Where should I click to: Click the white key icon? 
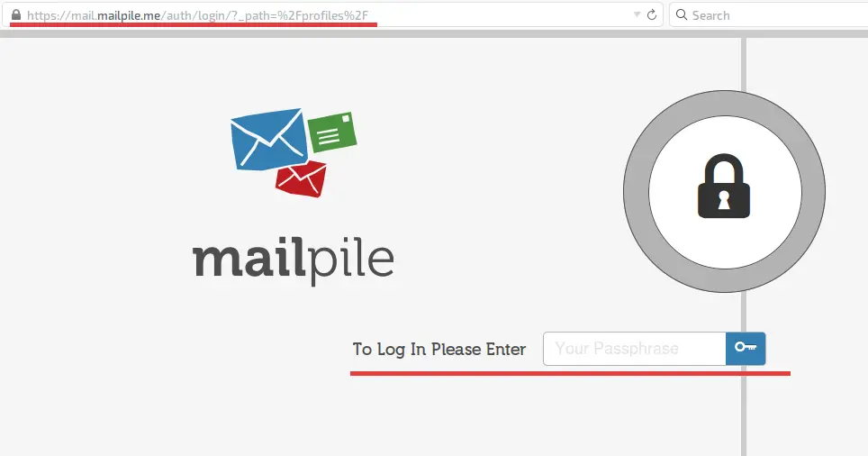pos(746,347)
